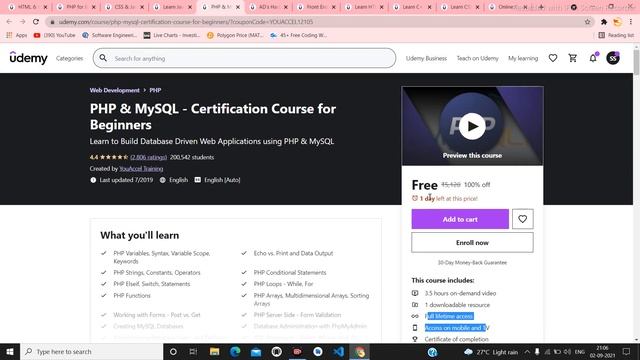This screenshot has height=360, width=640.
Task: Go to My learning
Action: tap(523, 58)
